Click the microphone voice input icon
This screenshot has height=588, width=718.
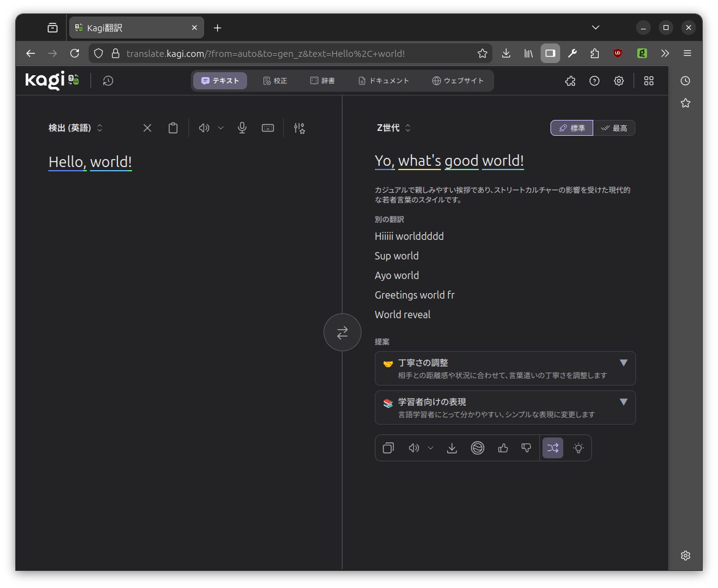[242, 128]
